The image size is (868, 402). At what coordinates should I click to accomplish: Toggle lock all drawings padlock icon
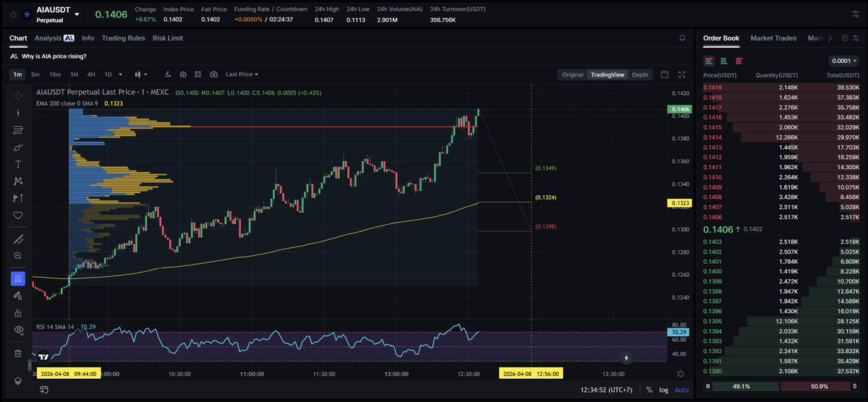18,312
